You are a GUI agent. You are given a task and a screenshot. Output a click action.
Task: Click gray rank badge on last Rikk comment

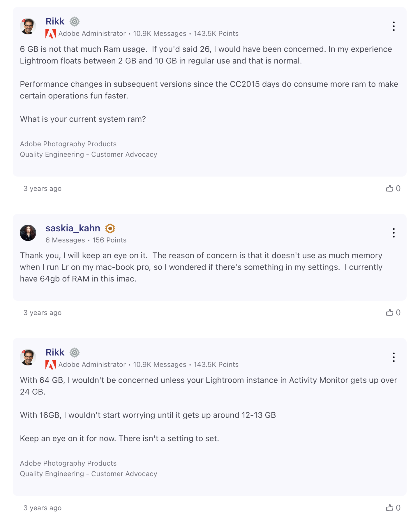[75, 353]
